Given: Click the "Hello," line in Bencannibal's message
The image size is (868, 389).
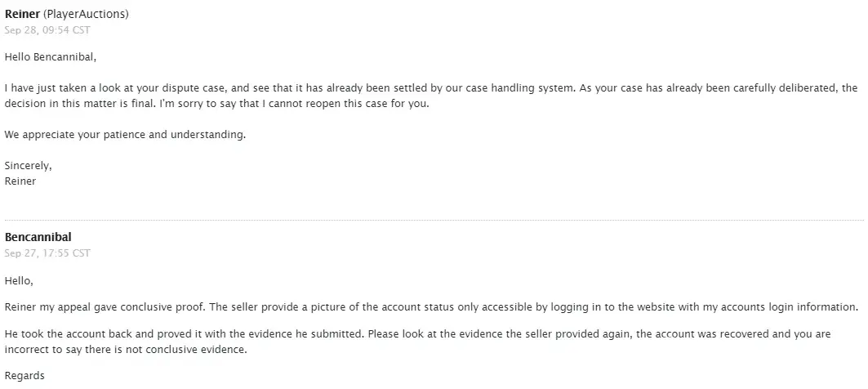Looking at the screenshot, I should click(19, 280).
